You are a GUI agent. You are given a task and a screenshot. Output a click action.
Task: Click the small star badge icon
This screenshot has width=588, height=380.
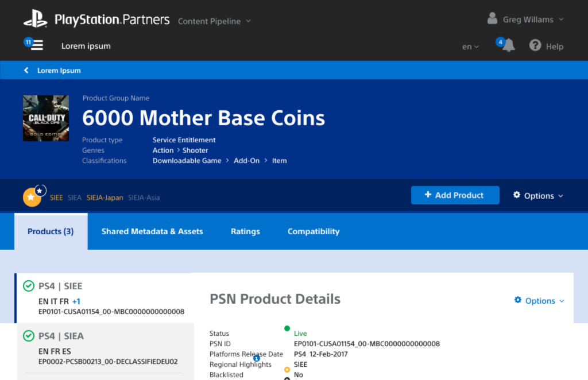pos(40,191)
